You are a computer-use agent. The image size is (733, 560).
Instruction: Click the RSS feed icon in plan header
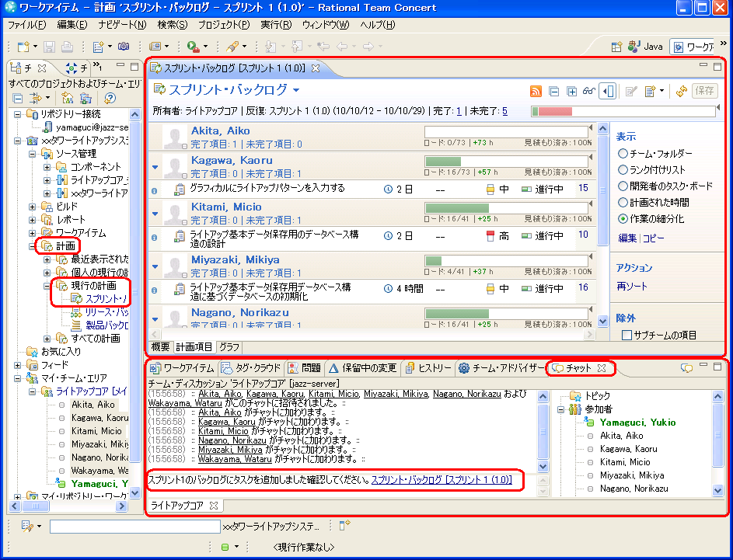536,91
